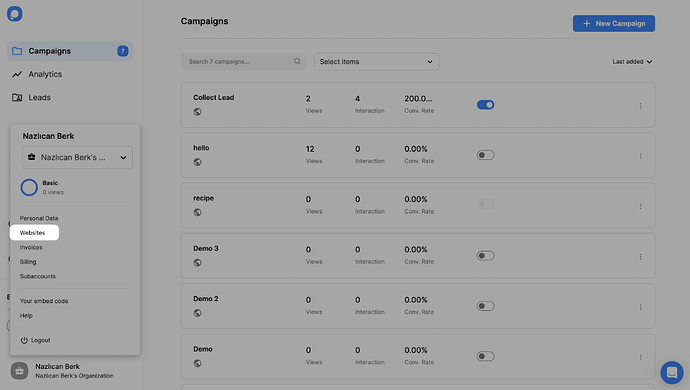Click the globe icon under hello campaign
Viewport: 690px width, 390px height.
[x=198, y=162]
